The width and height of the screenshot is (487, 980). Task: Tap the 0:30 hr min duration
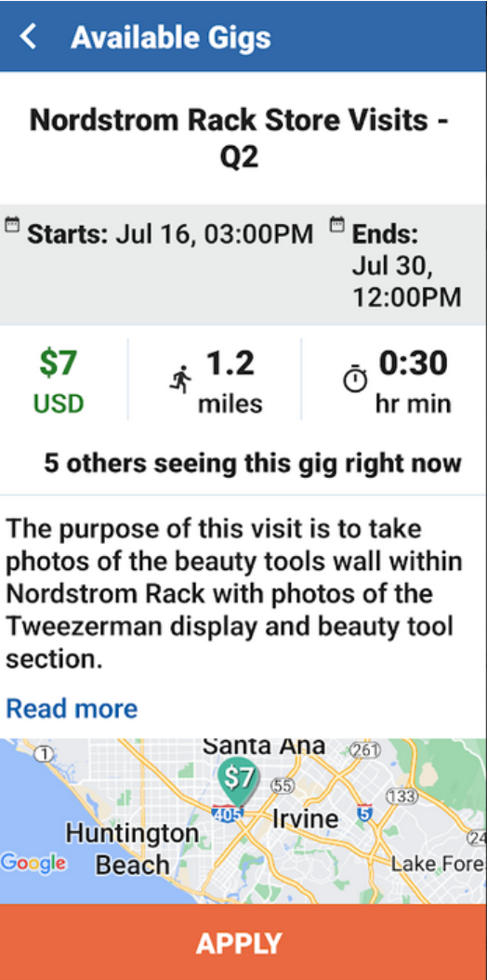[x=414, y=382]
